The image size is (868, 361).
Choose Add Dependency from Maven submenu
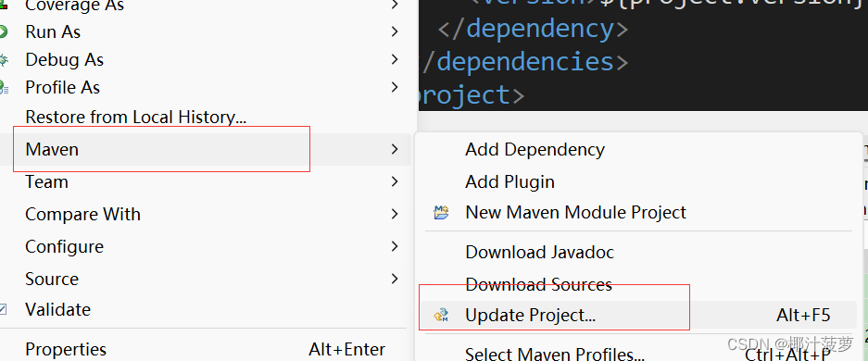[x=535, y=149]
